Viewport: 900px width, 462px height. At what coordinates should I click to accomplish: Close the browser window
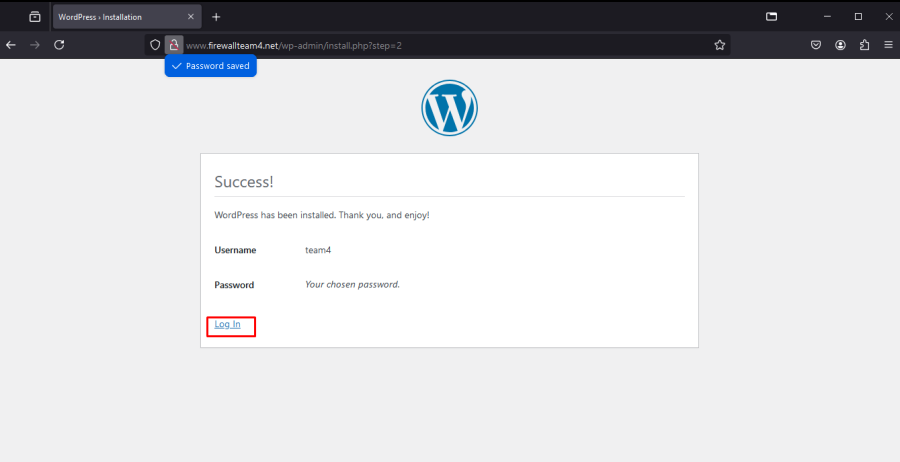click(889, 17)
